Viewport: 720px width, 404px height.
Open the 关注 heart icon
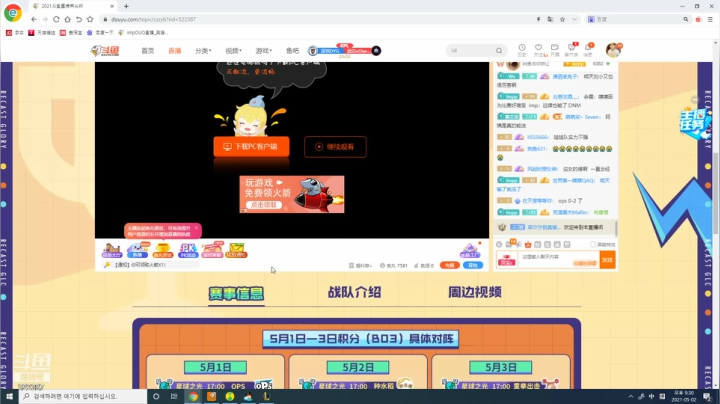538,50
